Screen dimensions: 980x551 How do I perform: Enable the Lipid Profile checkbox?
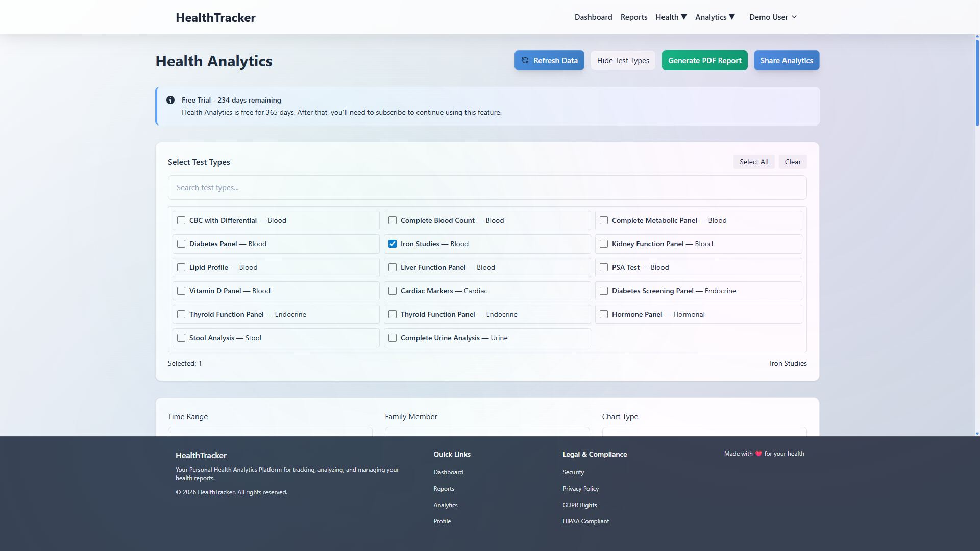[x=181, y=267]
